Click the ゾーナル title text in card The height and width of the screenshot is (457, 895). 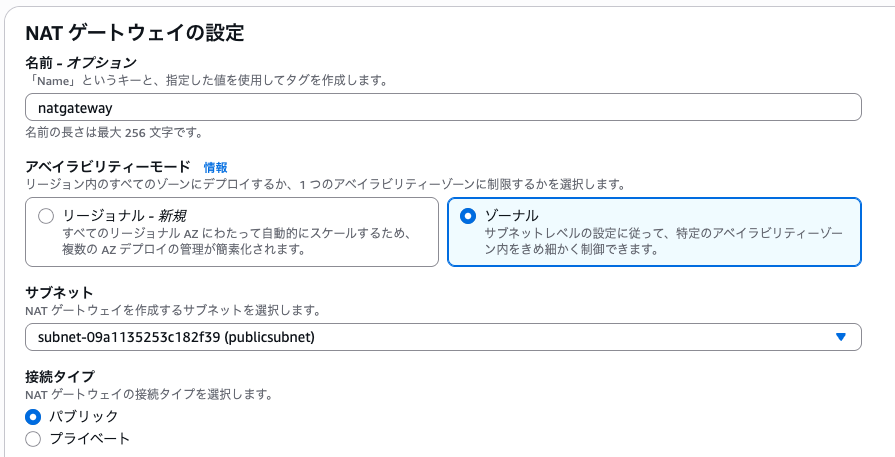(x=511, y=216)
